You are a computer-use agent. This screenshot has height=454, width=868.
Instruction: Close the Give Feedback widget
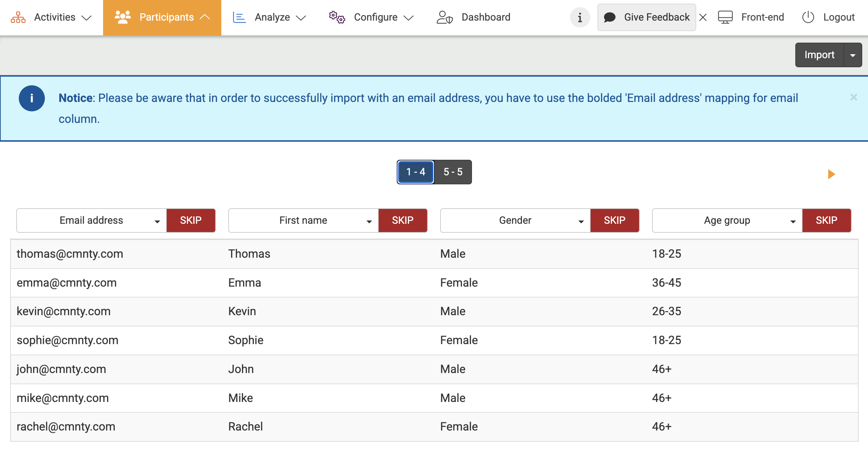coord(703,17)
